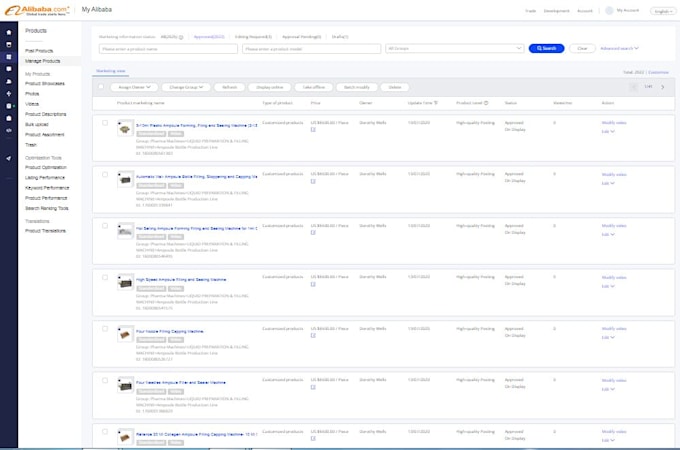Open Product Translations in the side menu

[x=45, y=231]
